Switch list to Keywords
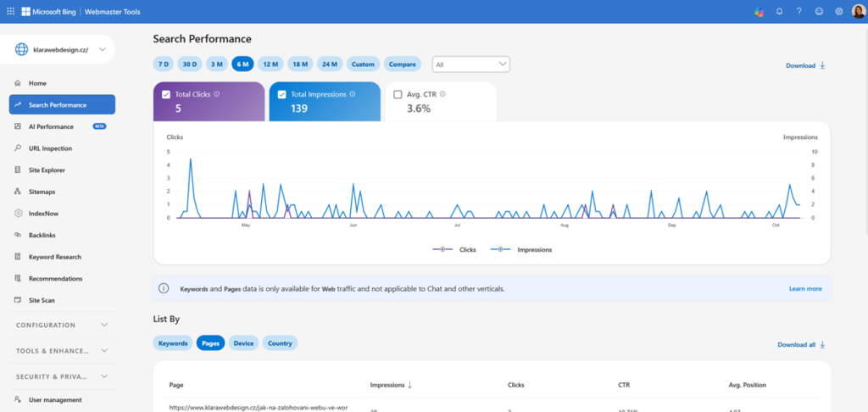Viewport: 868px width, 412px height. [x=173, y=343]
